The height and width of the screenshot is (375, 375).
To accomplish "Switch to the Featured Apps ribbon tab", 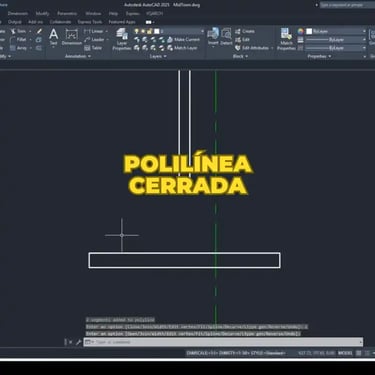I will point(122,22).
